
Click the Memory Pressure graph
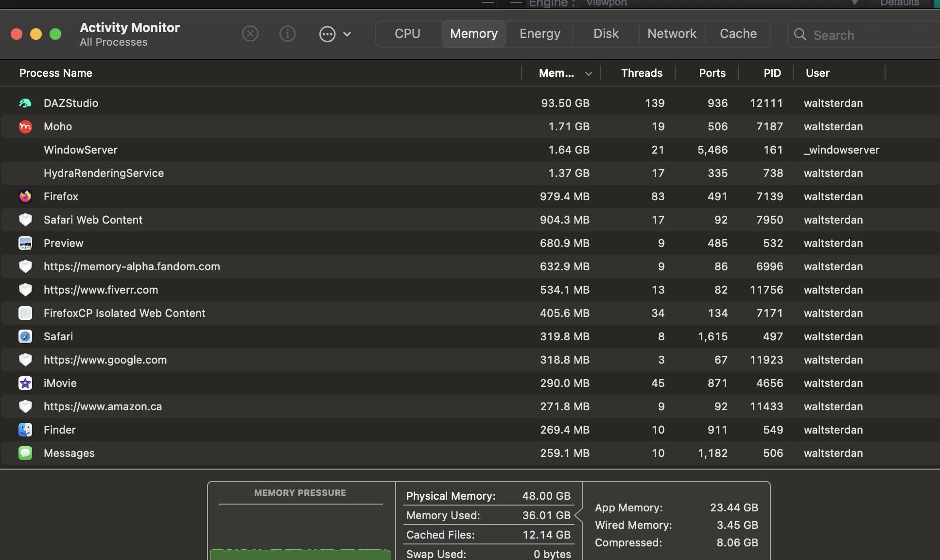300,535
